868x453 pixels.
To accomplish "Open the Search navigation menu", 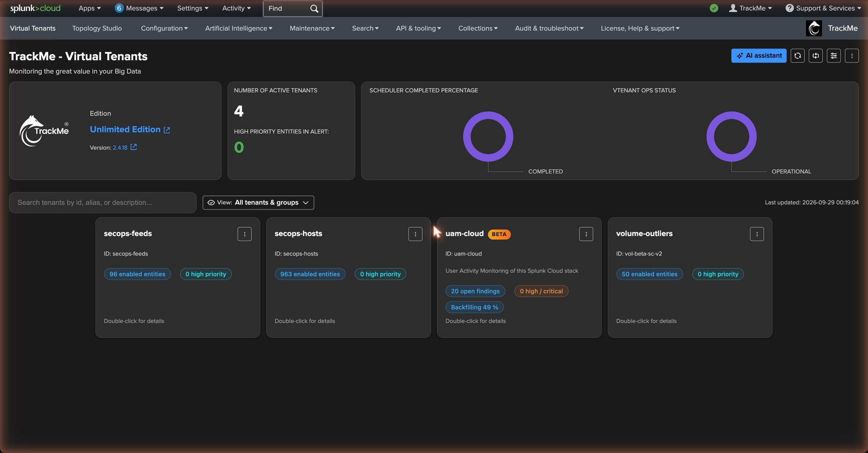I will point(365,28).
